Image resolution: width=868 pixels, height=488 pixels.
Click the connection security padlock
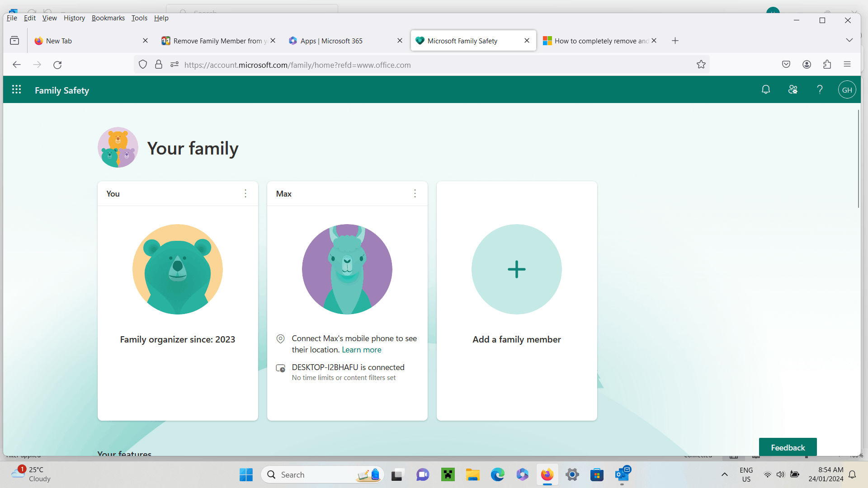(159, 64)
